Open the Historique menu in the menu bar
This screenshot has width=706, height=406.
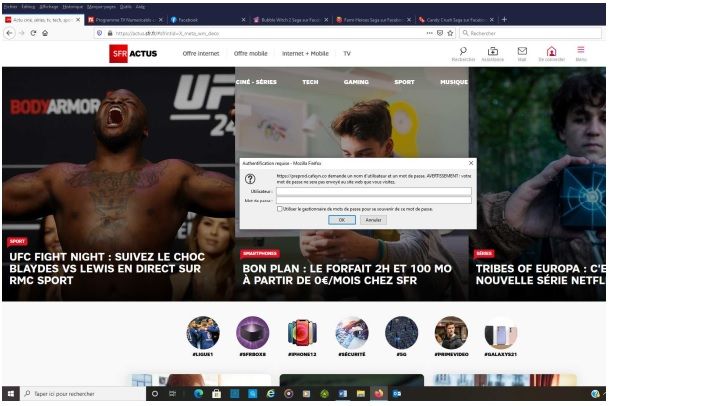[x=73, y=6]
